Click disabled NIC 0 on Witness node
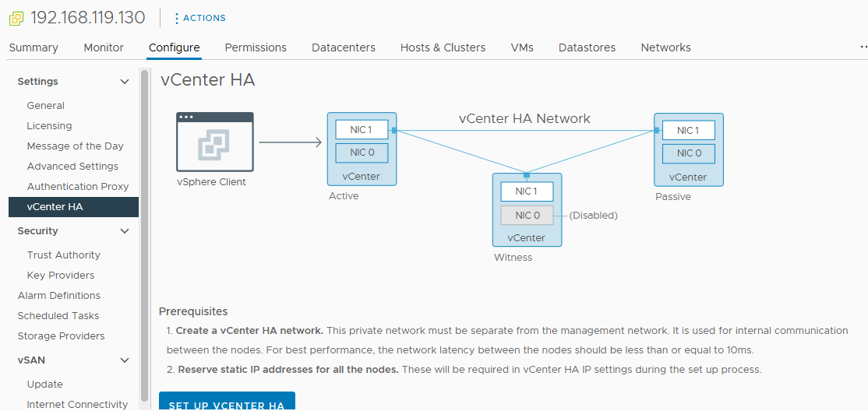Viewport: 868px width, 411px height. (527, 215)
